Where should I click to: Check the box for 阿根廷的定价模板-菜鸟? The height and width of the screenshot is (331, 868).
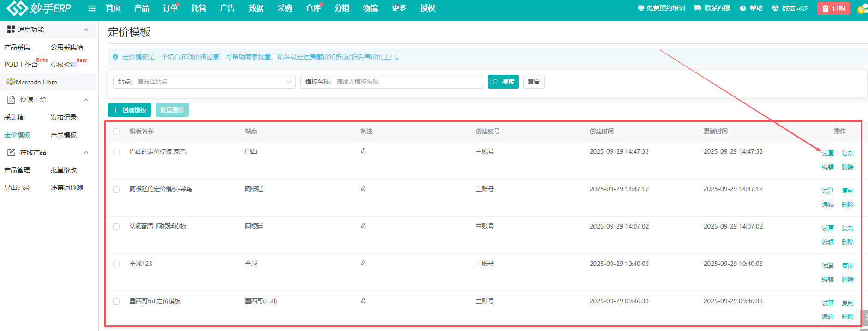tap(116, 189)
